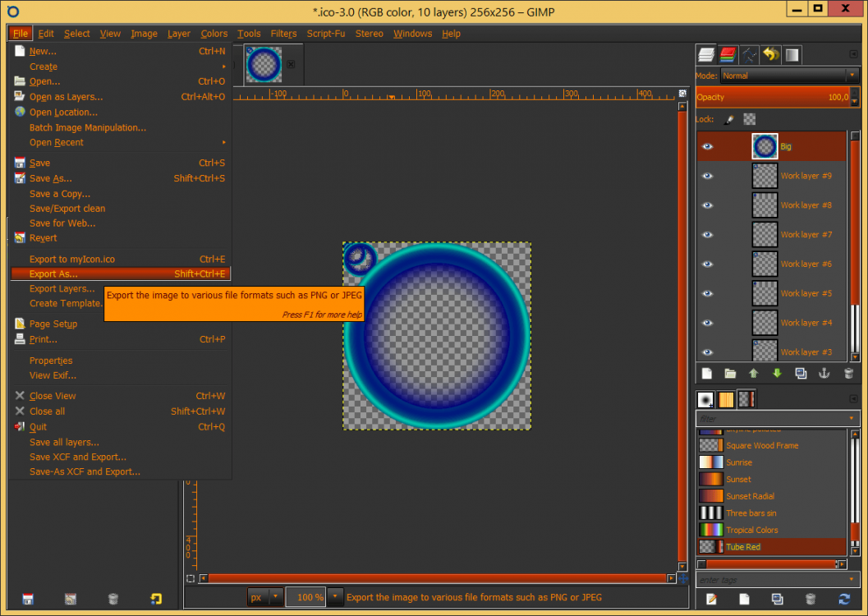Anchor the floating layer

click(x=824, y=374)
